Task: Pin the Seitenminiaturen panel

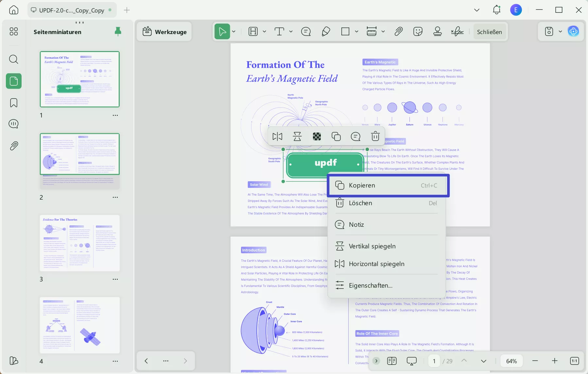Action: pyautogui.click(x=118, y=31)
